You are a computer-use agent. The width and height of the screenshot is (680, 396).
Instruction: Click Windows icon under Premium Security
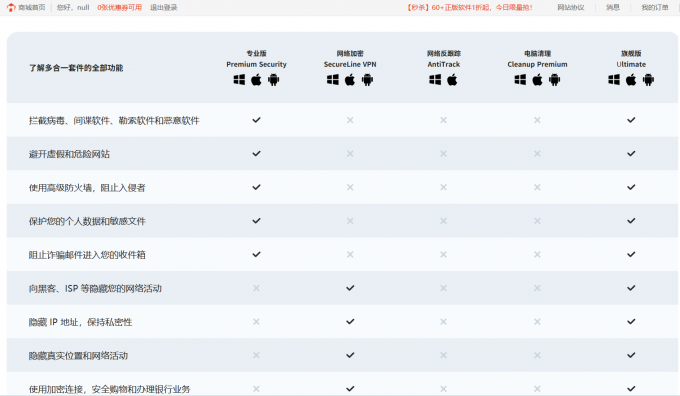[239, 80]
